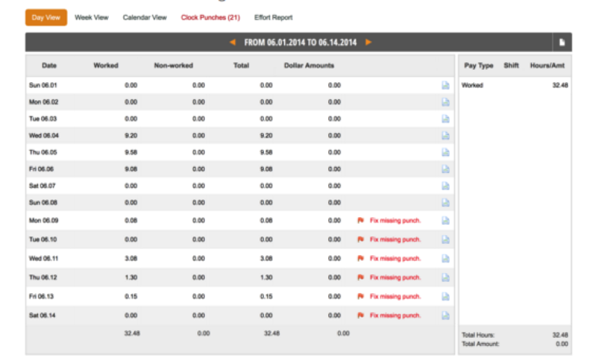The image size is (607, 364).
Task: Select the Worked row in Pay Type summary
Action: [472, 85]
